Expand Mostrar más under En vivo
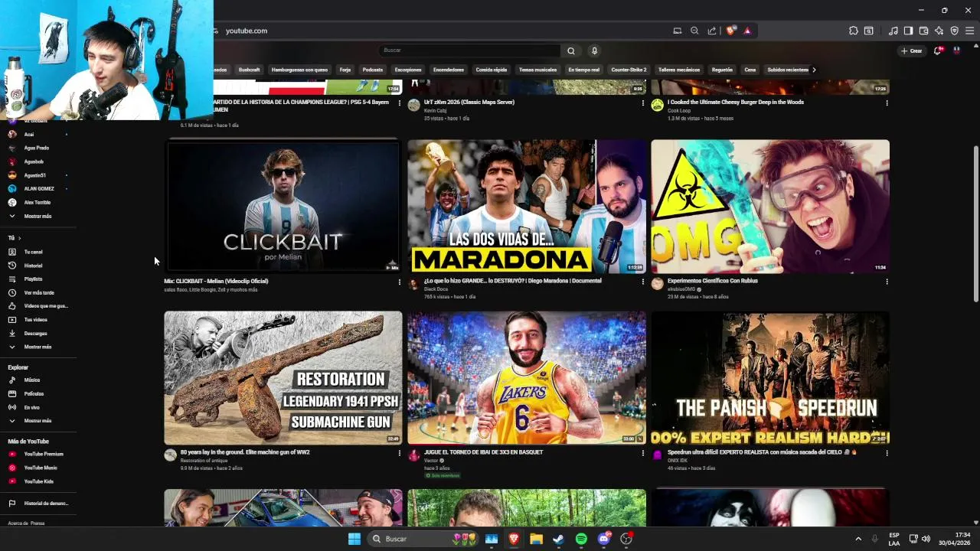Screen dimensions: 980x551 (x=38, y=421)
